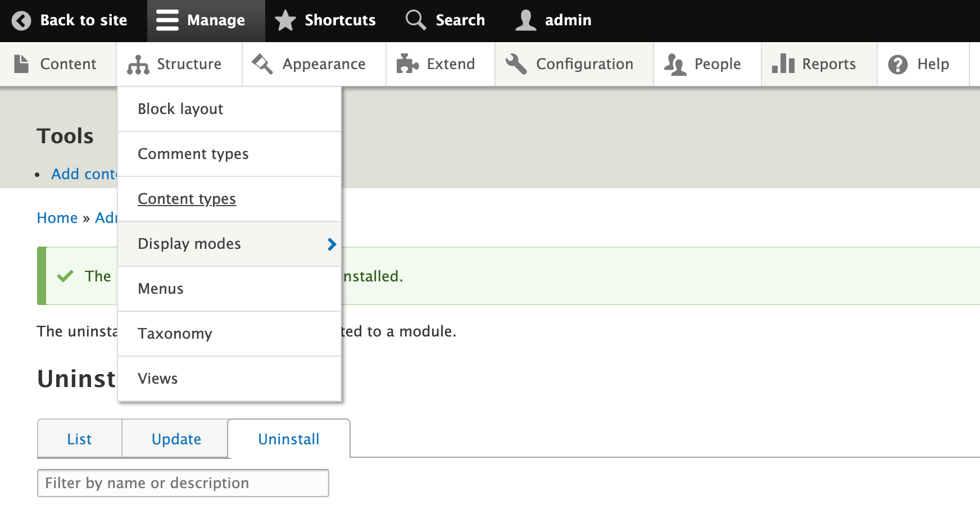Click the Add content link under Tools
This screenshot has height=505, width=980.
(x=84, y=174)
